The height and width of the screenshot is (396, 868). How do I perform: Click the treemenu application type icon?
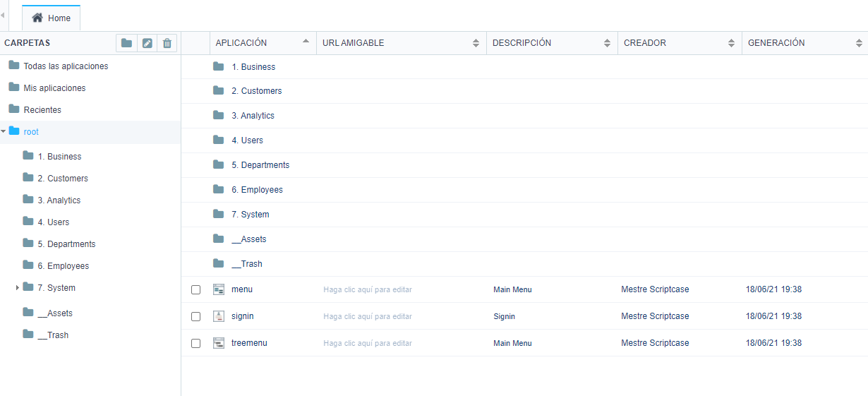pyautogui.click(x=219, y=343)
